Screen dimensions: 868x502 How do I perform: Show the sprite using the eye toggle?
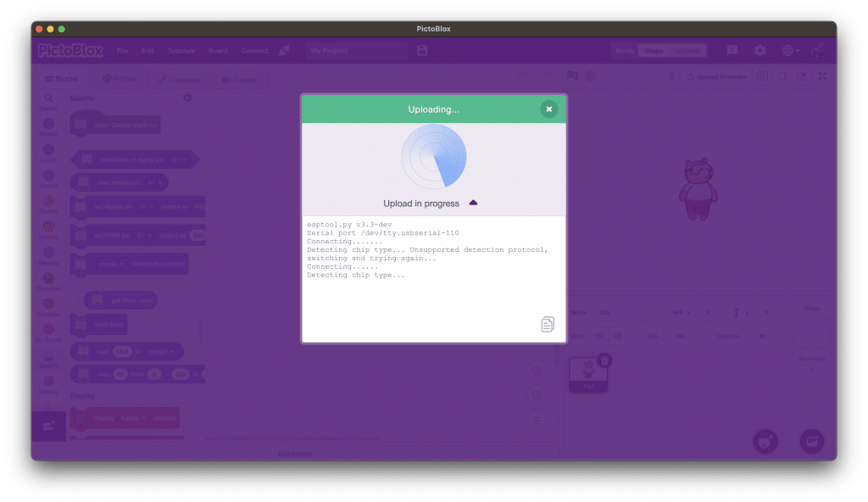tap(599, 336)
